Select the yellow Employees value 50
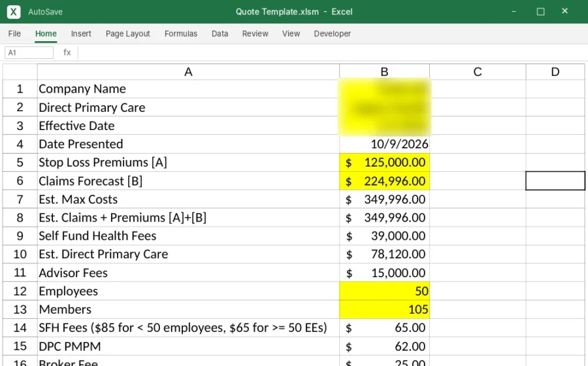Image resolution: width=588 pixels, height=366 pixels. click(x=384, y=291)
